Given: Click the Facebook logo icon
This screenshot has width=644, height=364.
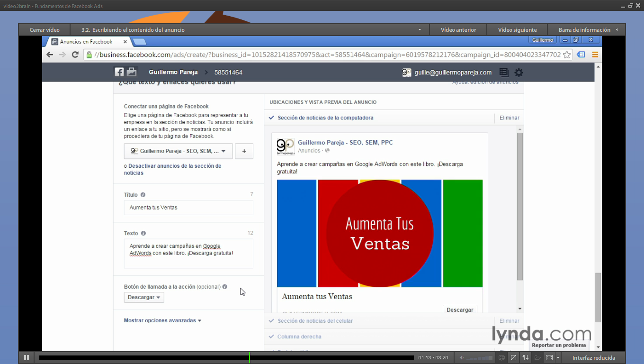Looking at the screenshot, I should tap(119, 72).
